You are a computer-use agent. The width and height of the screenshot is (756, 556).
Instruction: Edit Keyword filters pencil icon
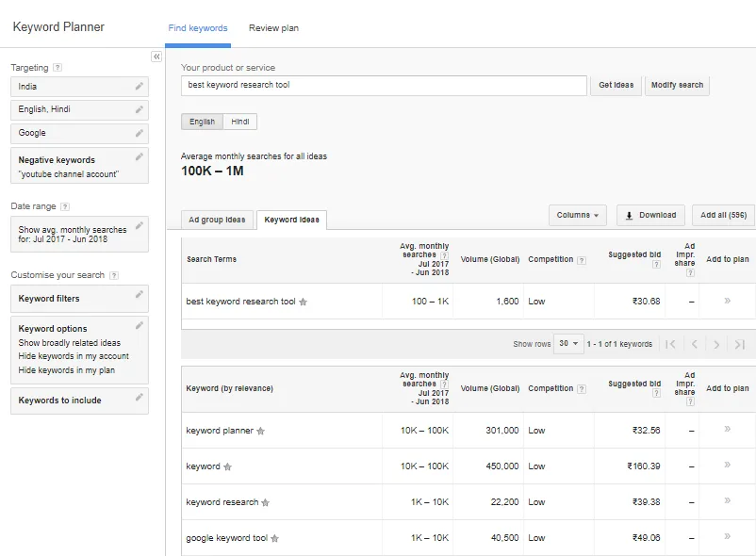139,294
